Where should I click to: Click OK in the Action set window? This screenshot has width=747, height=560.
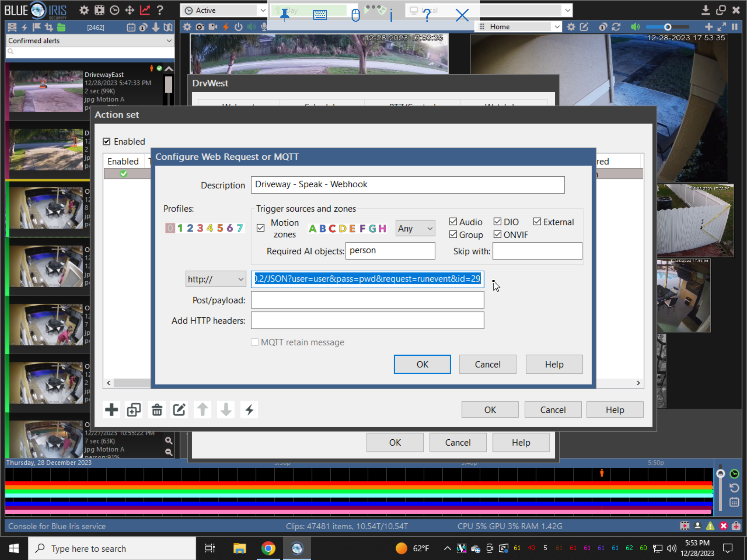click(x=490, y=410)
